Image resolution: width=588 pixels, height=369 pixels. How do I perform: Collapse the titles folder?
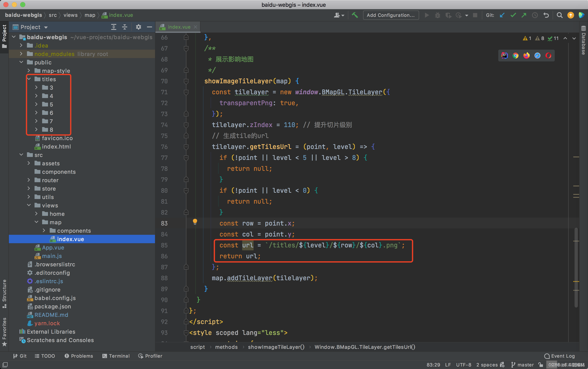coord(29,79)
